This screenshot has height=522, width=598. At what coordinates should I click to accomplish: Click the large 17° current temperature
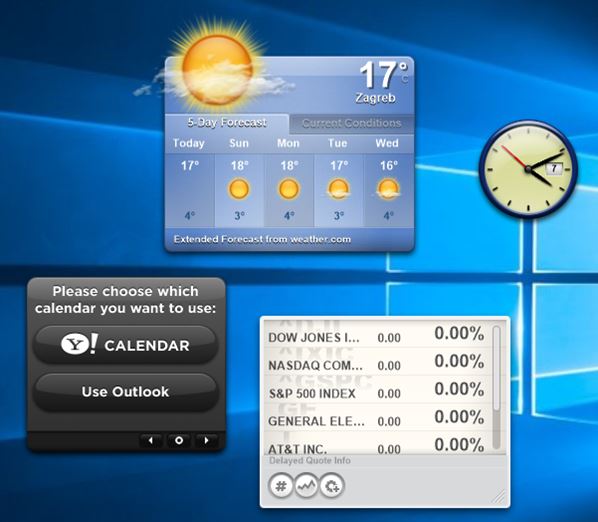click(x=383, y=74)
